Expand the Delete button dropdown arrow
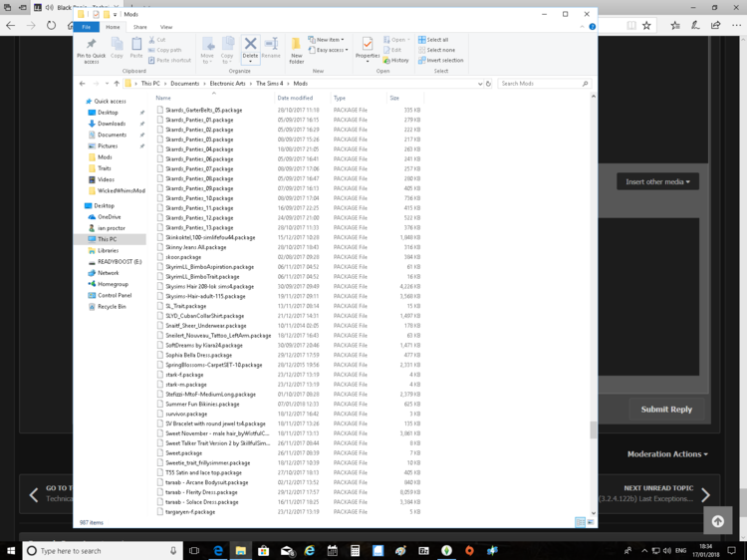 tap(250, 62)
